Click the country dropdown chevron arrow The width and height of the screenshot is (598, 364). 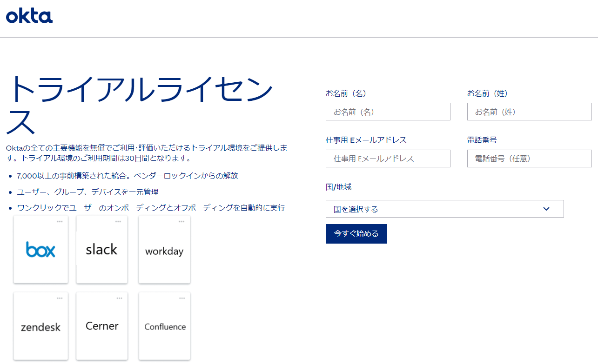coord(546,209)
